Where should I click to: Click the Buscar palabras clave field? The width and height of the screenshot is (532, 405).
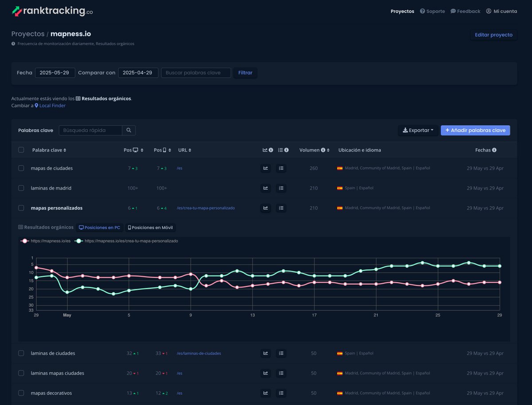pos(196,73)
